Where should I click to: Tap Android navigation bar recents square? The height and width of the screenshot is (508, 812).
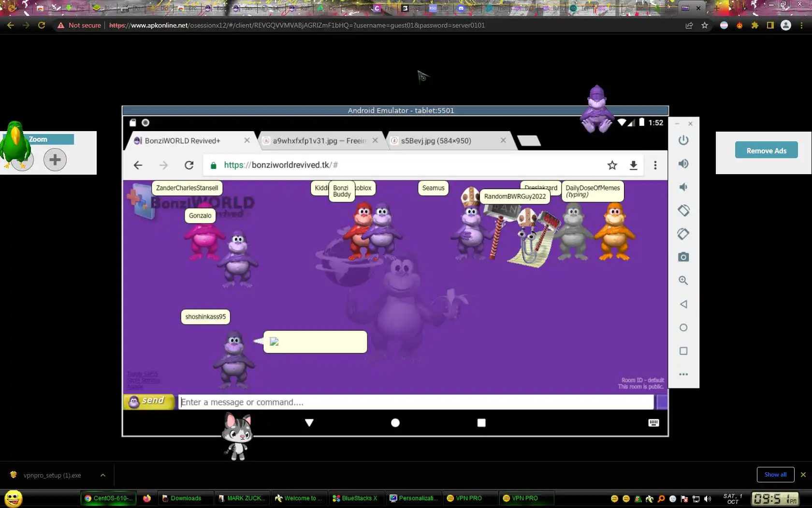click(481, 423)
